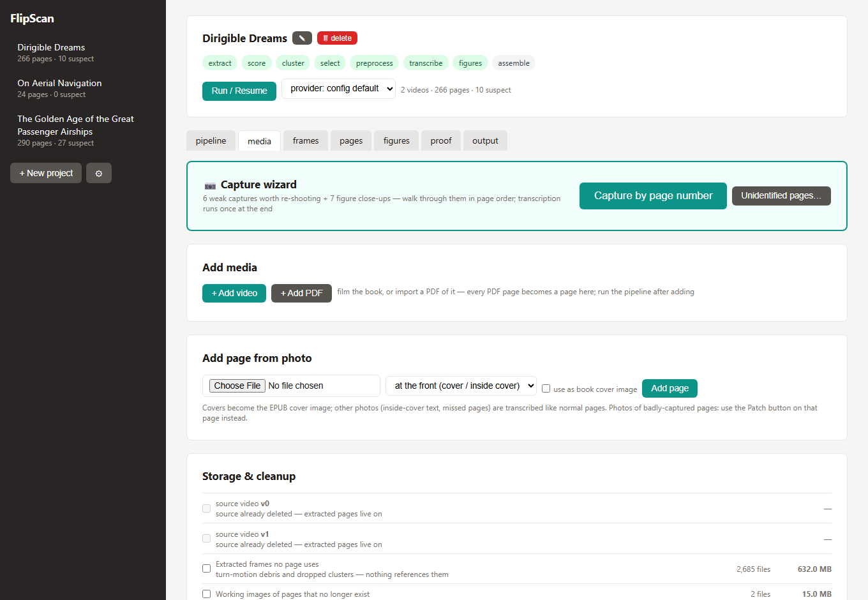Open the figures tab
The image size is (868, 600).
click(396, 140)
